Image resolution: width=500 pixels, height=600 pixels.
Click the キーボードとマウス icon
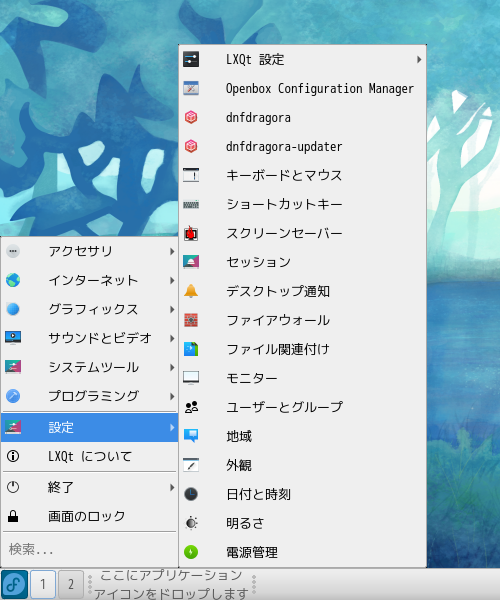coord(191,175)
